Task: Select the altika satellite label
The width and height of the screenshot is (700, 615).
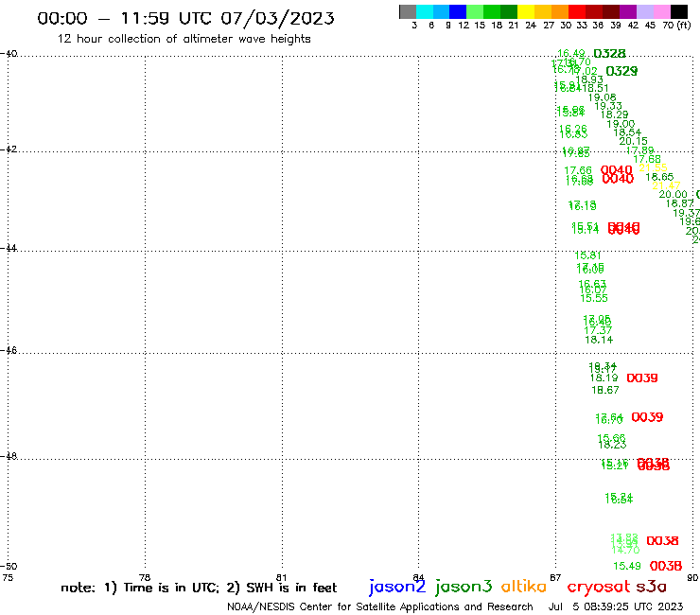Action: [523, 587]
